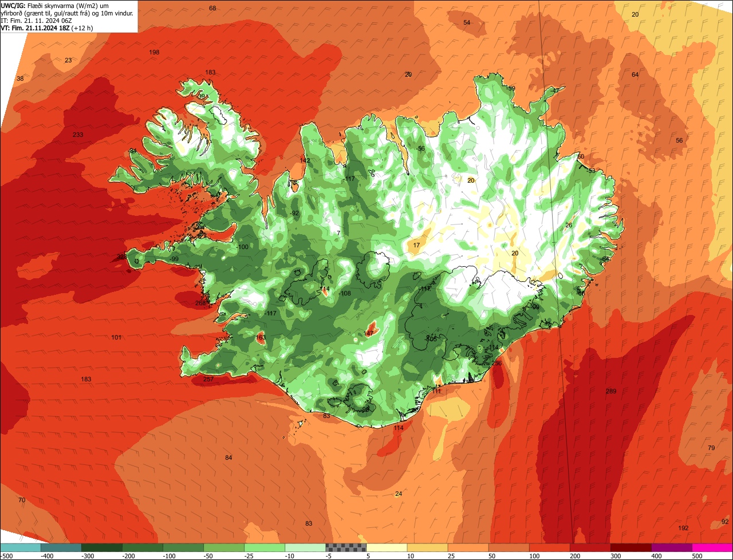Select the value -100 on Snæfellsnes area
This screenshot has height=560, width=733.
[x=243, y=247]
